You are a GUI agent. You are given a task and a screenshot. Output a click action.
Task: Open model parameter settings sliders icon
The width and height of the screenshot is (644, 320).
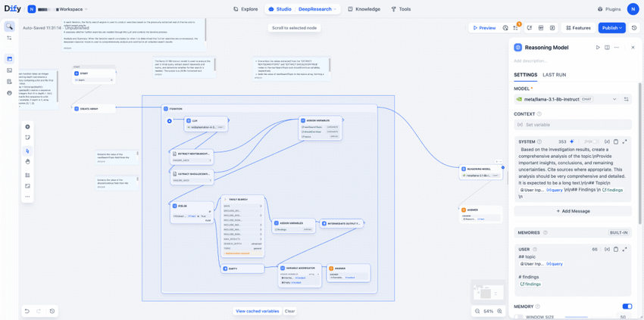pyautogui.click(x=627, y=99)
